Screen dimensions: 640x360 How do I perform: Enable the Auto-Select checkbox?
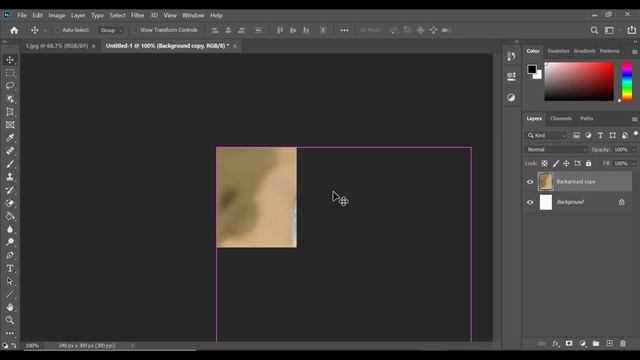pyautogui.click(x=58, y=30)
